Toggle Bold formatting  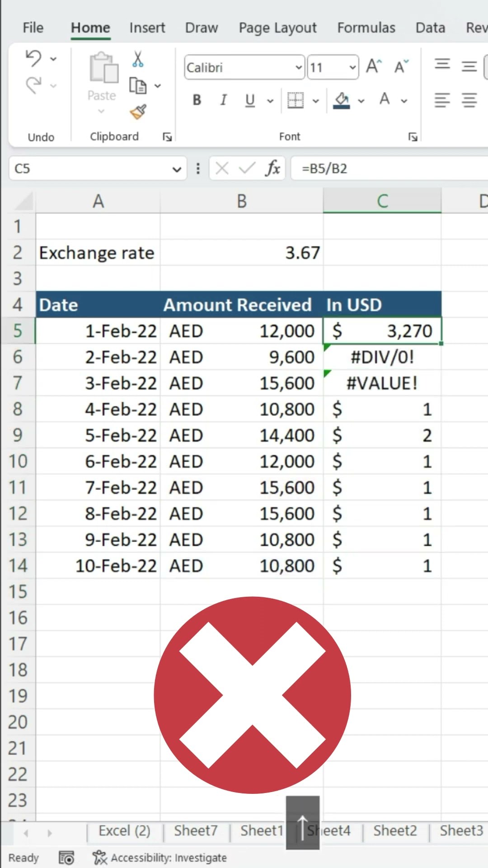point(197,100)
